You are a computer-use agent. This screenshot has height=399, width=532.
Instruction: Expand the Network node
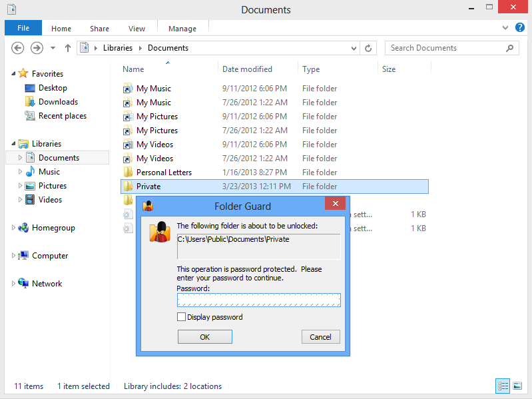(x=13, y=283)
